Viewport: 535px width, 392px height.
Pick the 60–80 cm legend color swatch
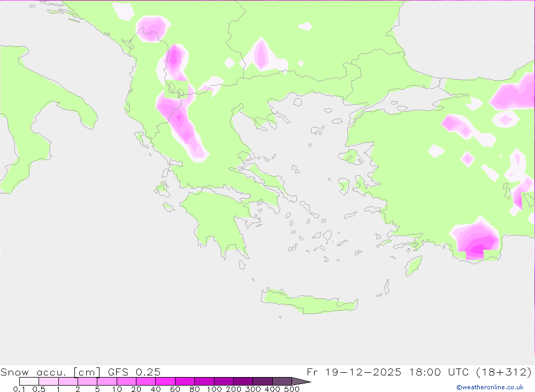click(x=185, y=381)
